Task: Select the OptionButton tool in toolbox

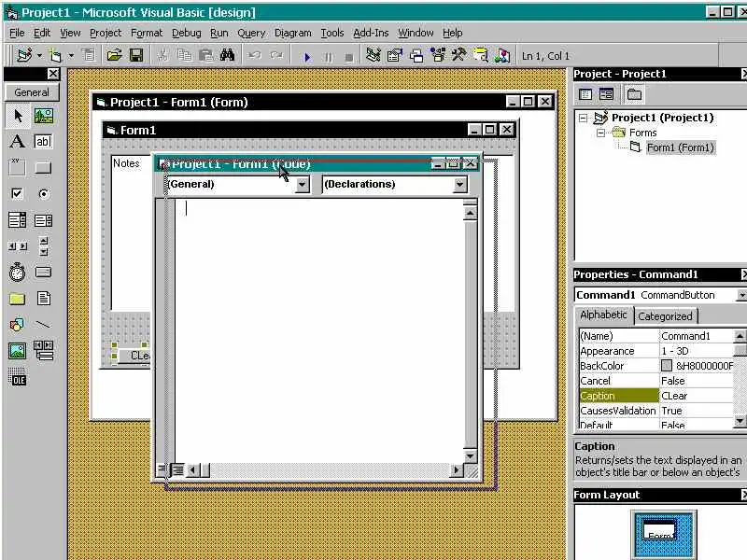Action: pyautogui.click(x=43, y=194)
